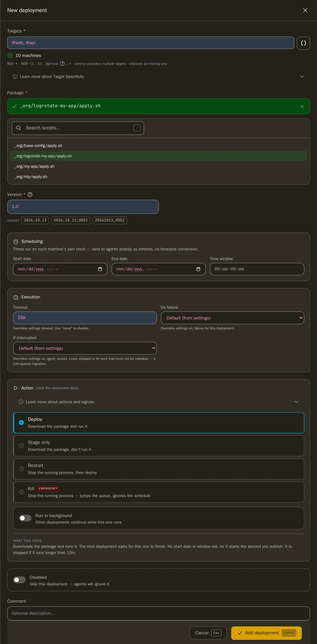The width and height of the screenshot is (317, 644).
Task: Click the Start date input
Action: click(x=60, y=269)
